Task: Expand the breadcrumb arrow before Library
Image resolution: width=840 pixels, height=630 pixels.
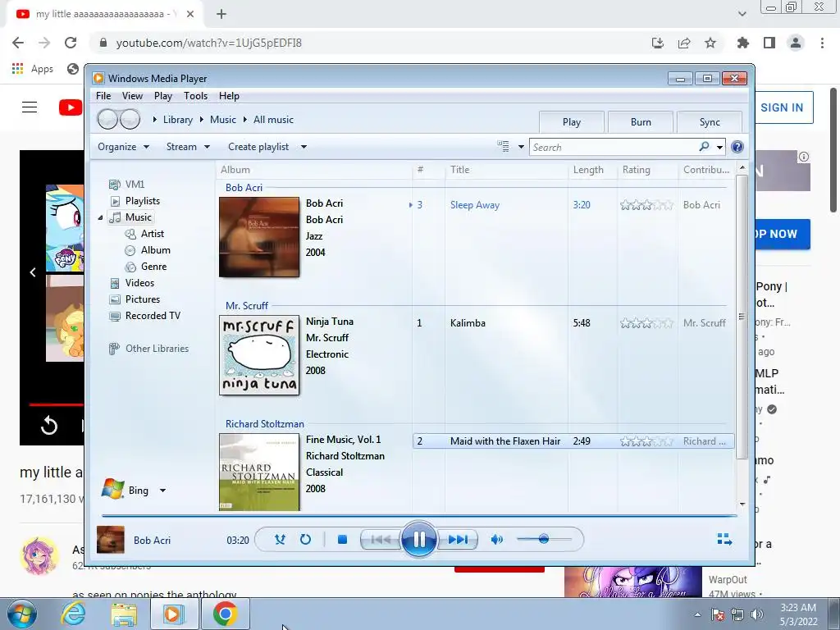Action: coord(154,120)
